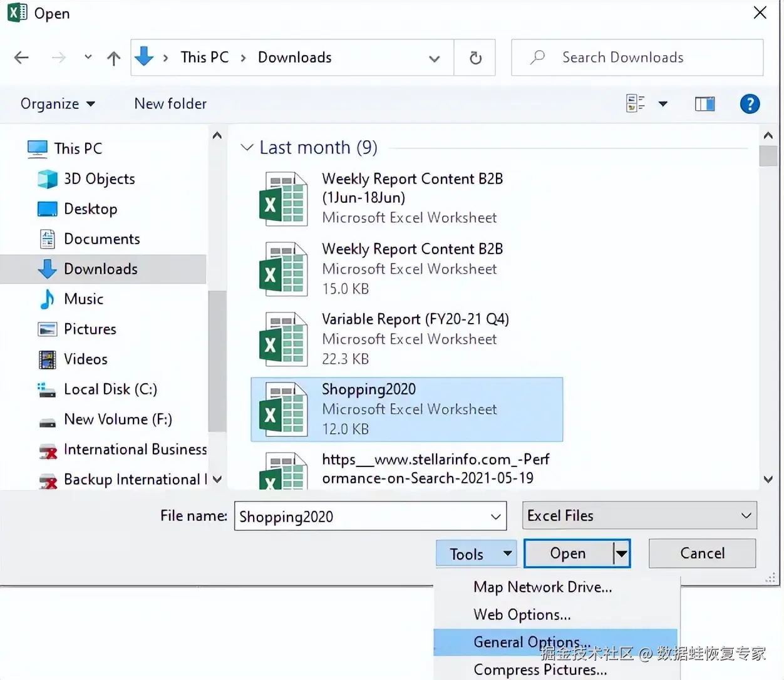Open Backup International network drive
784x680 pixels.
pos(123,480)
